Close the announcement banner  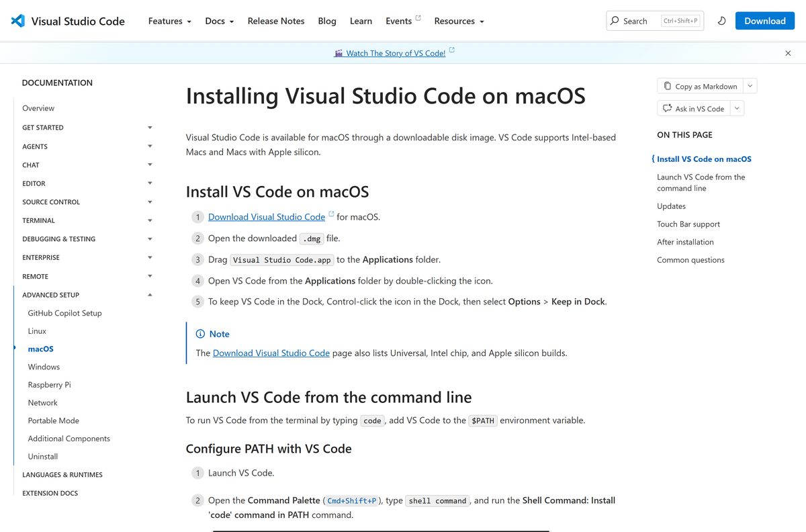[788, 53]
